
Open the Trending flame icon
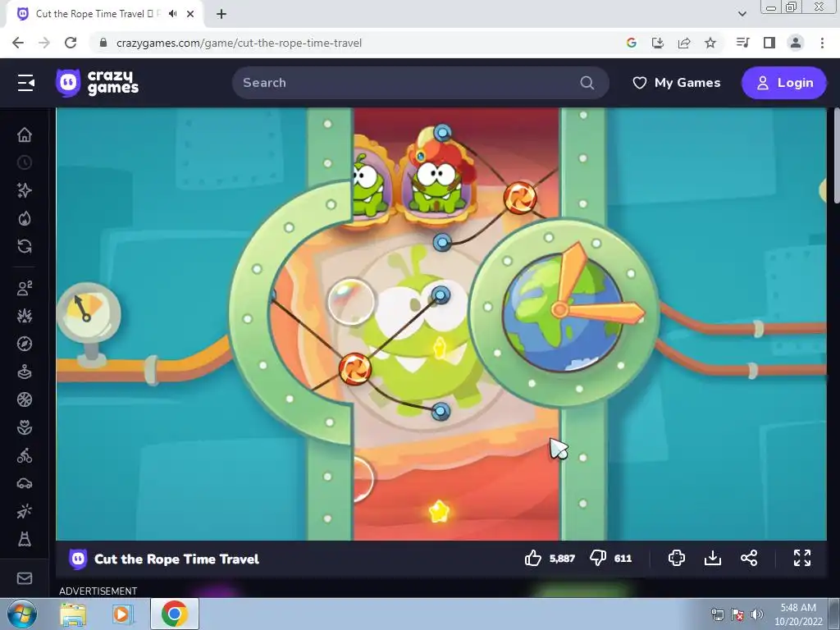(25, 218)
